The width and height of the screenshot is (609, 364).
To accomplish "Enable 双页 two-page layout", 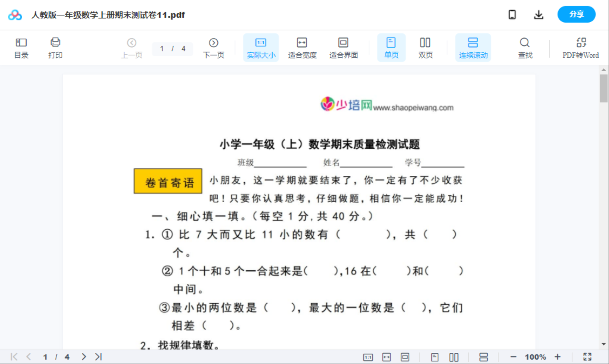I will [x=425, y=47].
